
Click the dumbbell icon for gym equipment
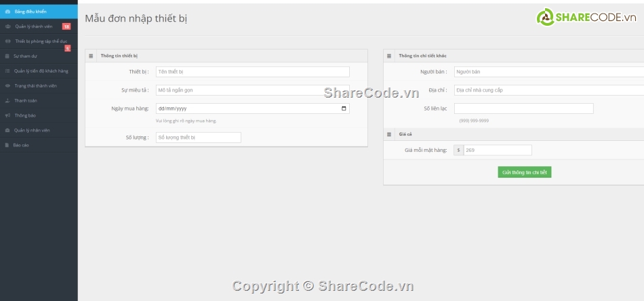(7, 41)
